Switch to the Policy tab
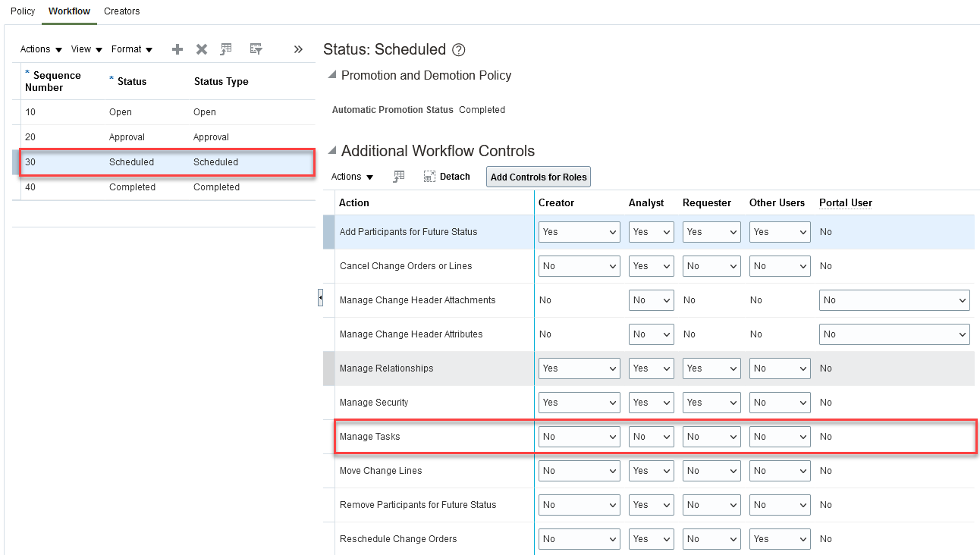 coord(23,11)
